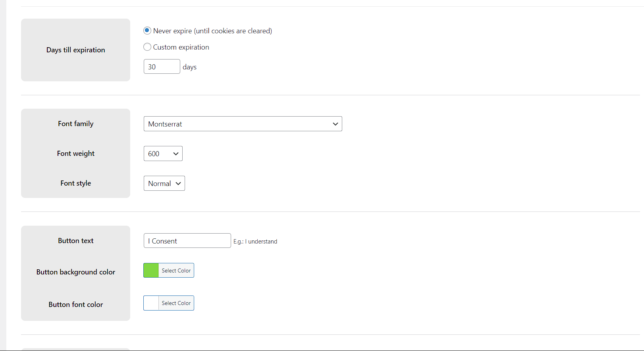Click the 'Days till expiration' heading

tap(75, 50)
